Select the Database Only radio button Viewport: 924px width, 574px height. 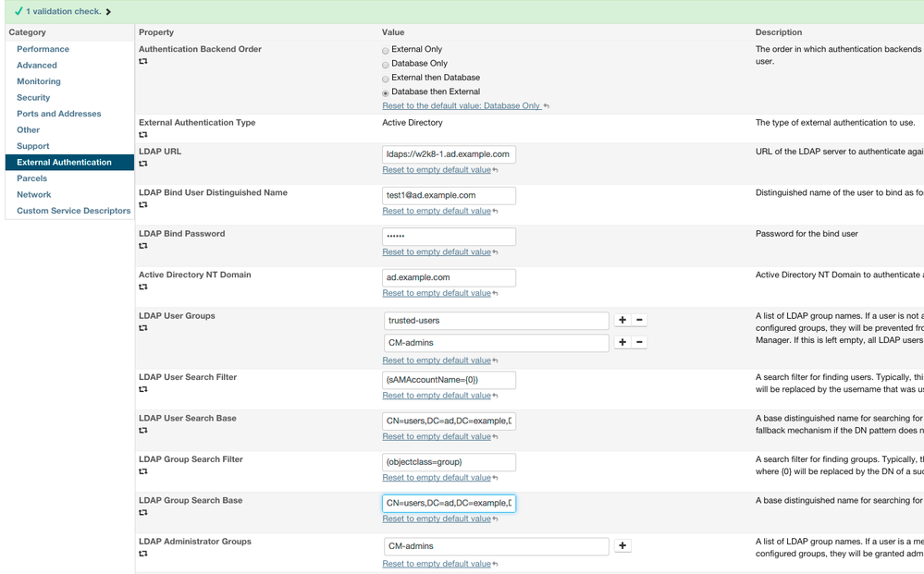(386, 64)
